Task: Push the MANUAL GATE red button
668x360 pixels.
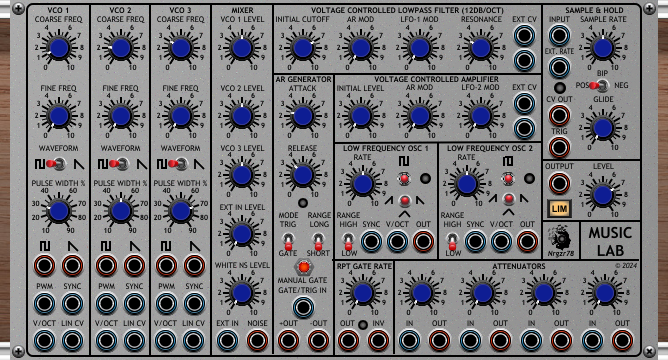Action: click(x=304, y=267)
